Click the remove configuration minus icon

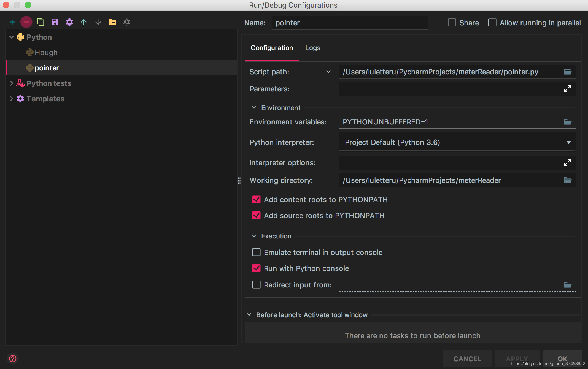(x=26, y=22)
